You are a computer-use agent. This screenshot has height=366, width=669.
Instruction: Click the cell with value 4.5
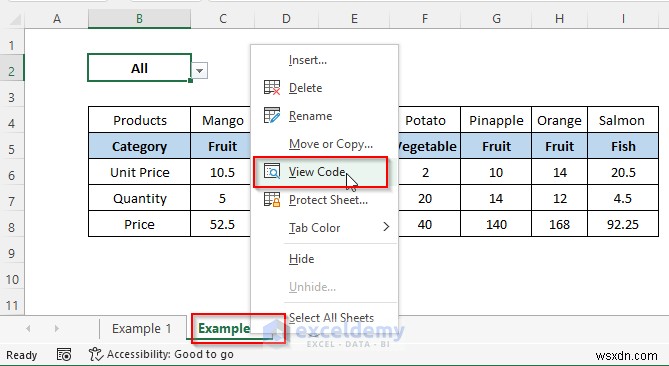coord(623,198)
